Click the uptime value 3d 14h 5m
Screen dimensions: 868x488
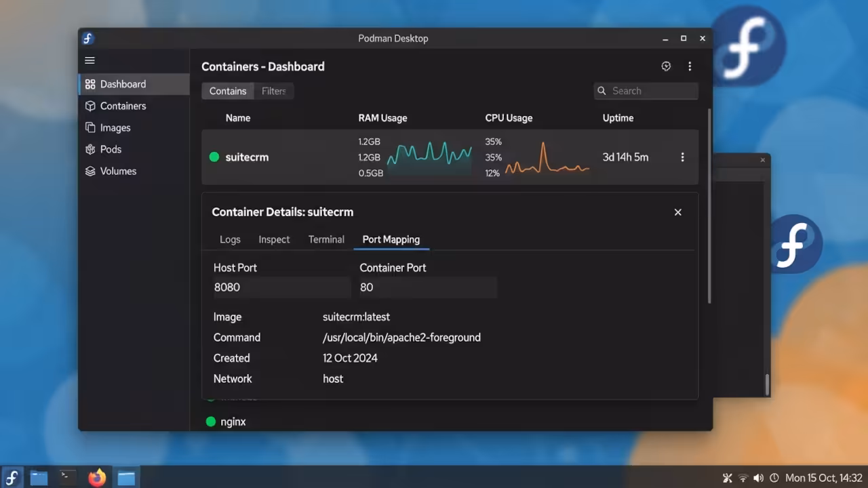coord(625,157)
